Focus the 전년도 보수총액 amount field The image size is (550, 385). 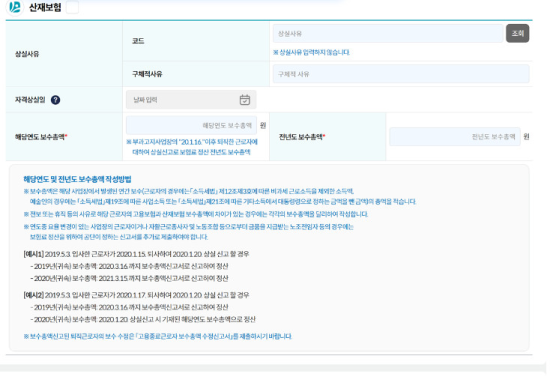coord(455,137)
